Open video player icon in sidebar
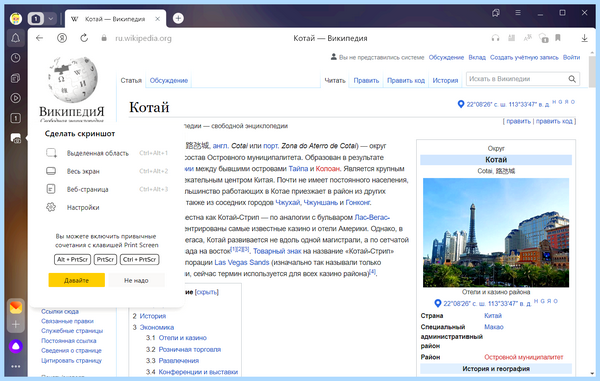Screen dimensions: 600x381 point(15,98)
